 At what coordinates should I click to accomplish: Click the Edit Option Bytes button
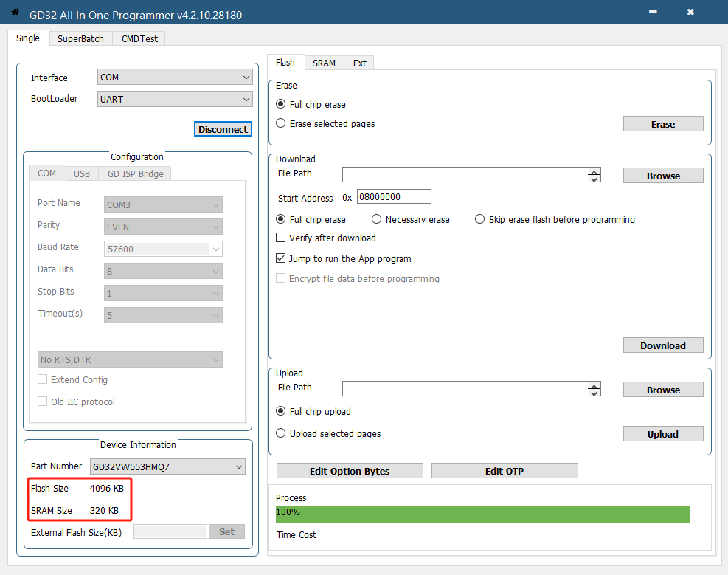click(350, 471)
